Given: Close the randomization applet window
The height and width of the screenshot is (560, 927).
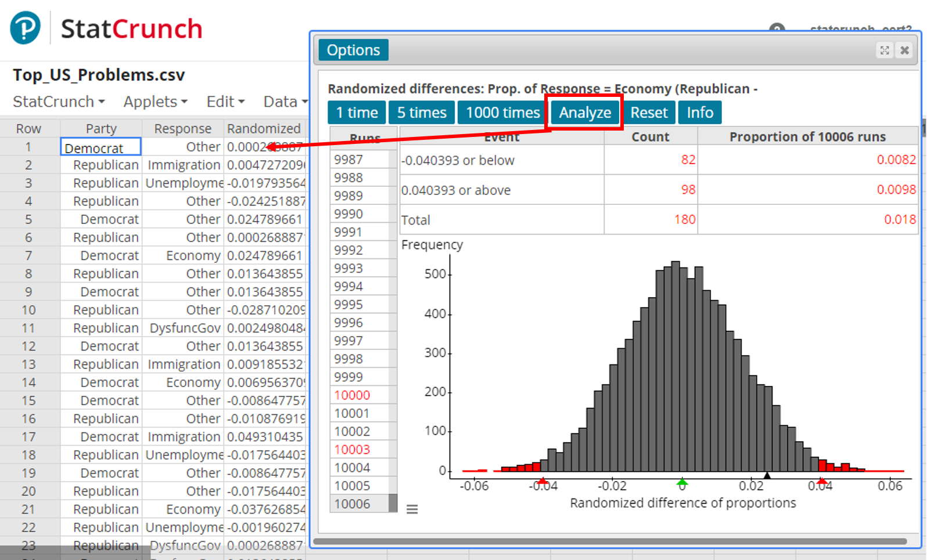Looking at the screenshot, I should pyautogui.click(x=904, y=50).
